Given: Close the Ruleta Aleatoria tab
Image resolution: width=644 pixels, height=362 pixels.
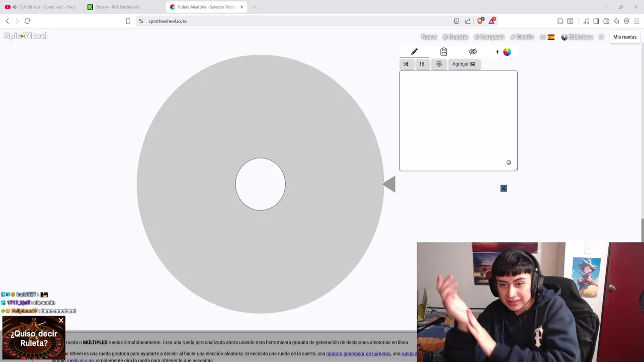Looking at the screenshot, I should click(x=242, y=7).
